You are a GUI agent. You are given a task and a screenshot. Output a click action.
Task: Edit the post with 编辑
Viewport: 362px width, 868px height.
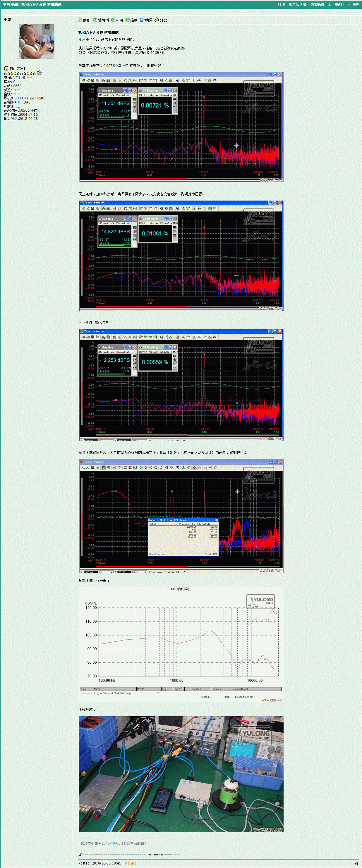(146, 20)
